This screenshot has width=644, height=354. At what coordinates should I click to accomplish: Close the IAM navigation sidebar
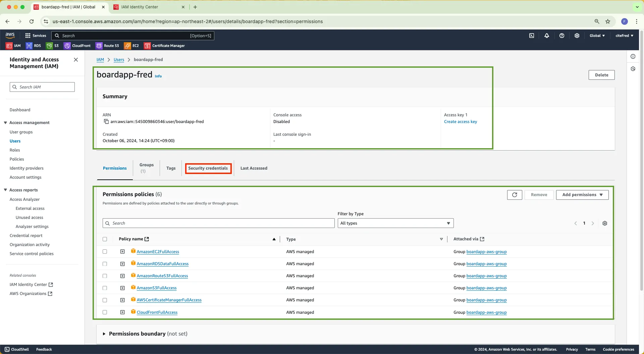tap(76, 60)
